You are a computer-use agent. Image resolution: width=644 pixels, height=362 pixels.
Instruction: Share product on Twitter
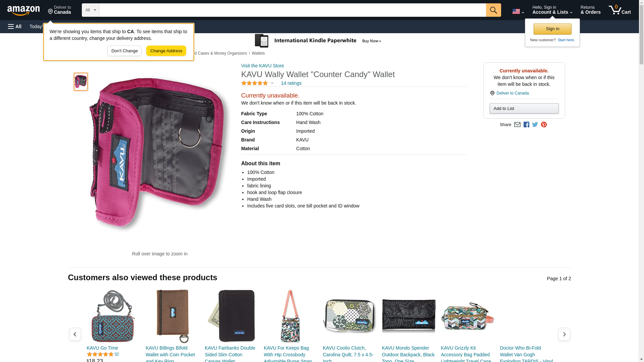(535, 125)
